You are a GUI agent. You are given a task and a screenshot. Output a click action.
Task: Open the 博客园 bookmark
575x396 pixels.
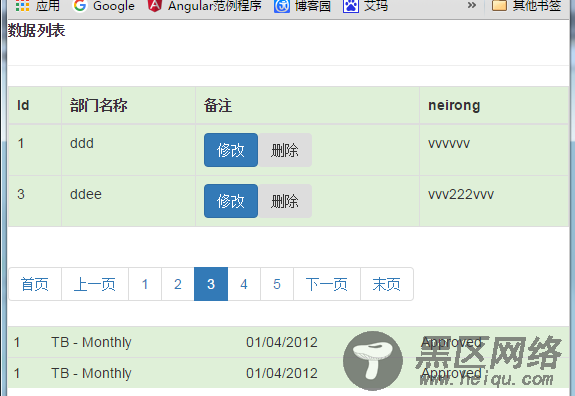click(x=302, y=6)
